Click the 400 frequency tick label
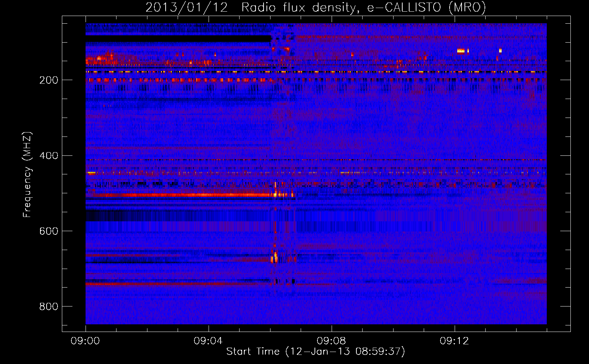Image resolution: width=589 pixels, height=364 pixels. [x=49, y=156]
